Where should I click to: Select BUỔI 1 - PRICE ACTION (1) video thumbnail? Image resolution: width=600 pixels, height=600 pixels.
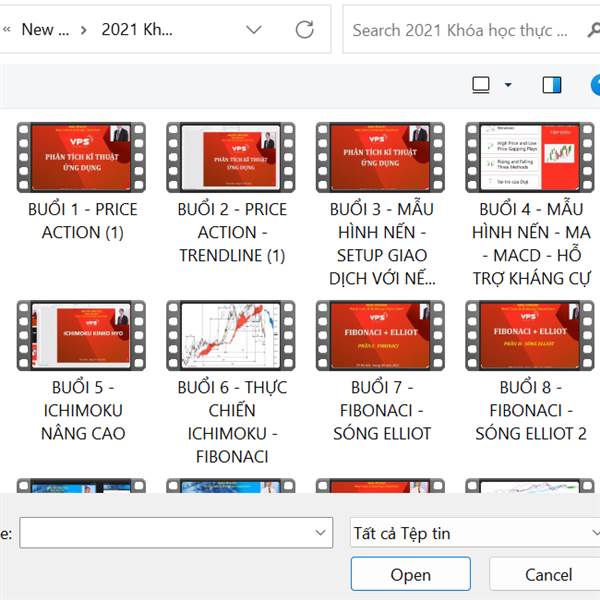pos(81,157)
